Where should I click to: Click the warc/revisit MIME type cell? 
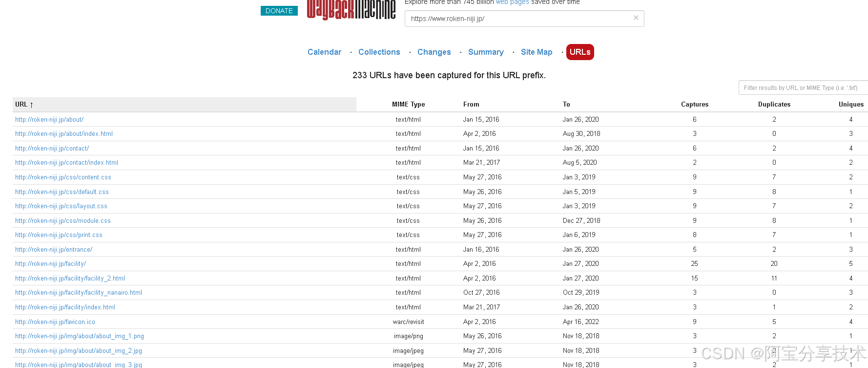pyautogui.click(x=408, y=322)
